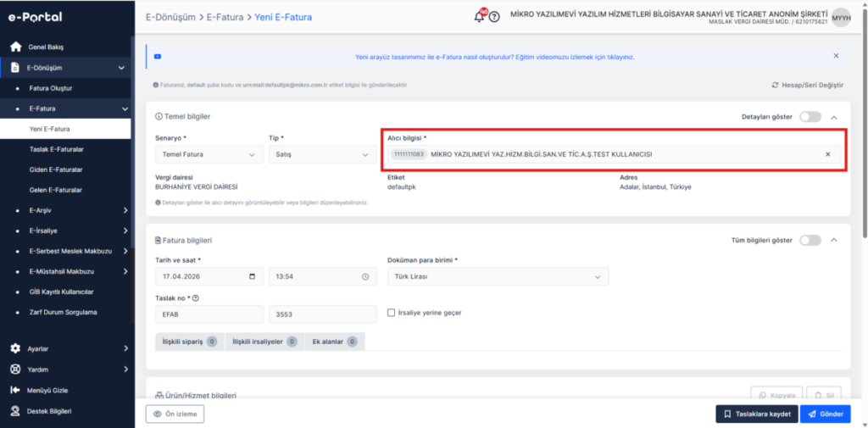This screenshot has width=868, height=428.
Task: Toggle the Detayları göster switch
Action: click(810, 117)
